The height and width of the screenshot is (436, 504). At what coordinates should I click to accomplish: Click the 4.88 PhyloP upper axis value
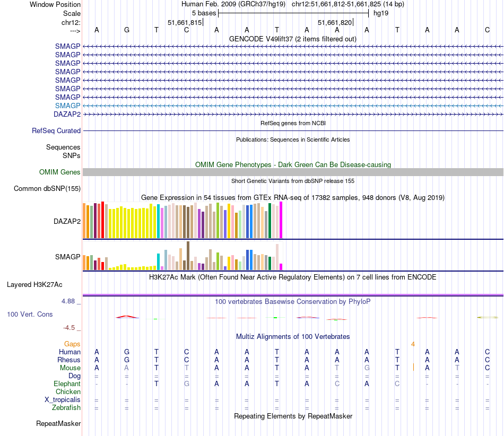tap(68, 301)
